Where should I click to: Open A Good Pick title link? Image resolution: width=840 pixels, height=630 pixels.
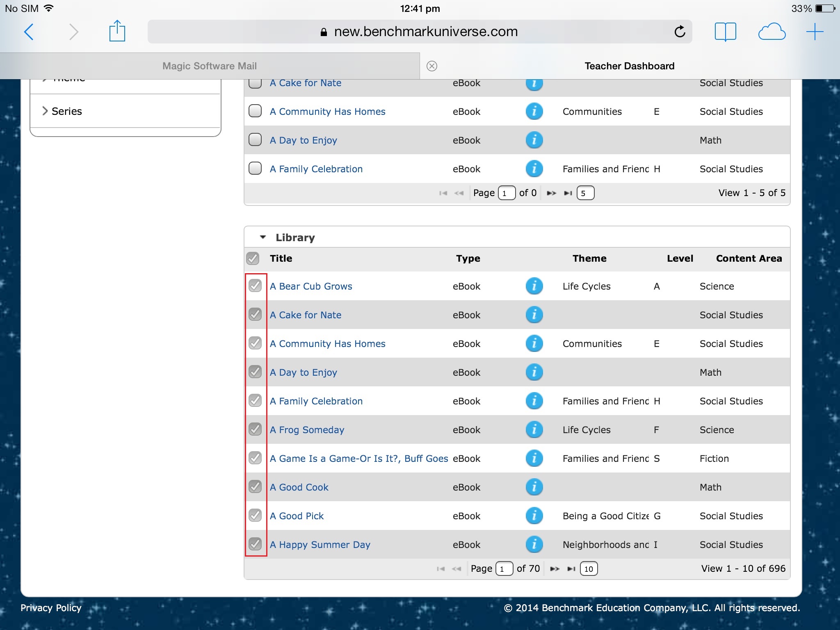tap(297, 516)
